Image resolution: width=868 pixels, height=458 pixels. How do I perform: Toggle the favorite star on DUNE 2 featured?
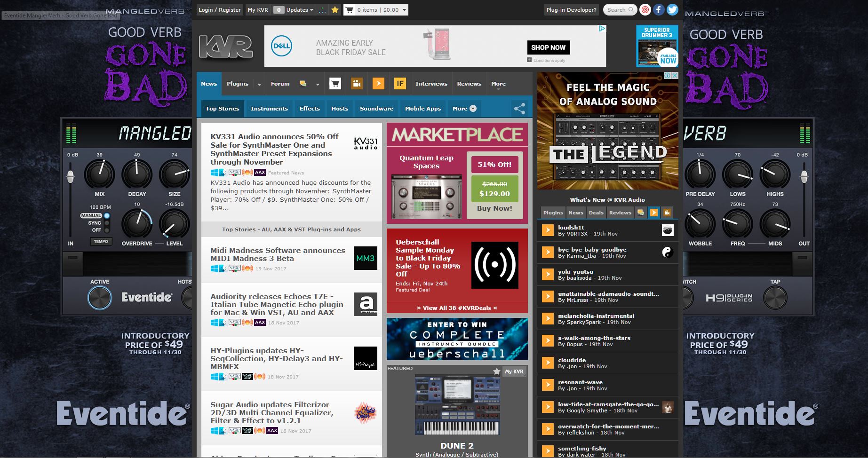pyautogui.click(x=496, y=371)
